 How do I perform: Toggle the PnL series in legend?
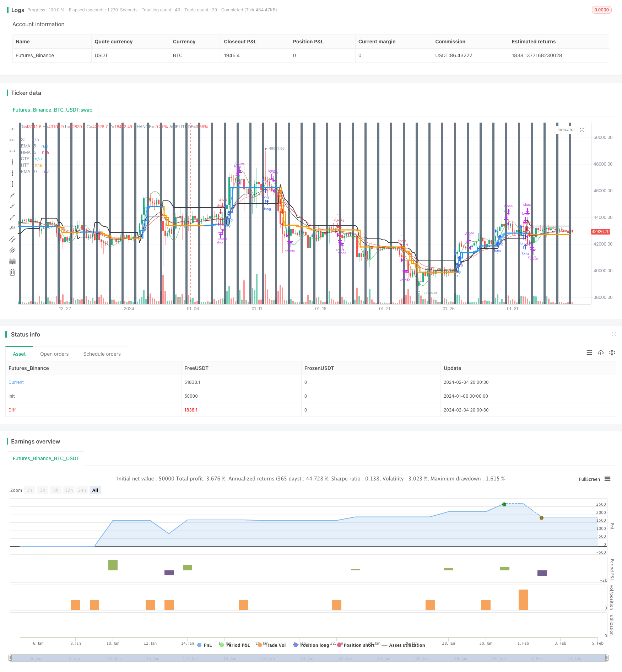tap(205, 645)
